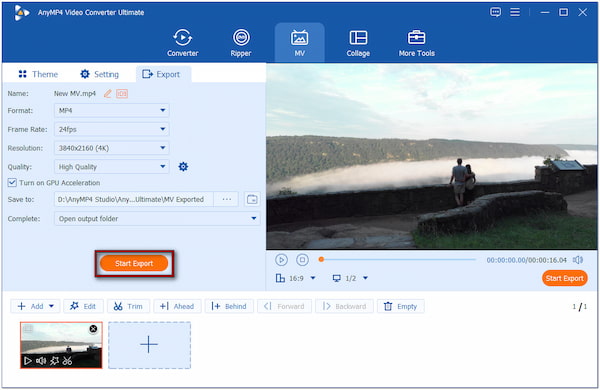Click the volume speaker icon in preview
The height and width of the screenshot is (390, 600).
click(x=578, y=260)
